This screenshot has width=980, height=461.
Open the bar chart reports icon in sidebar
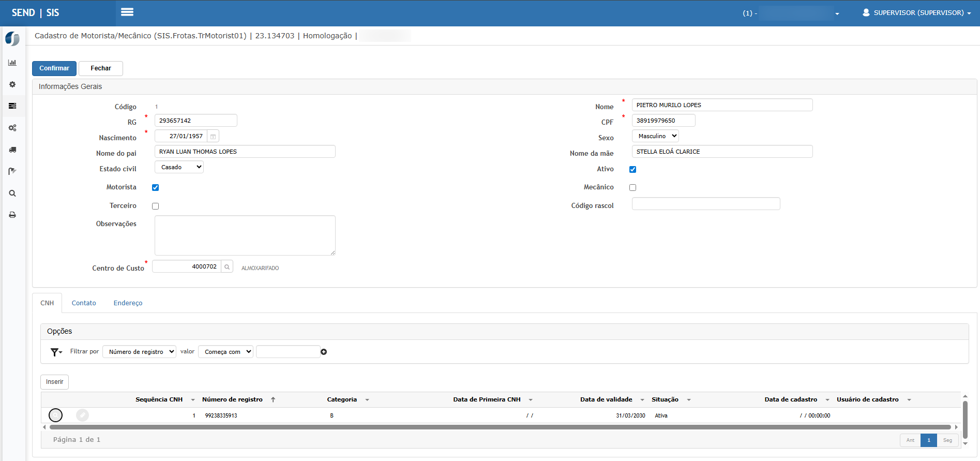tap(12, 63)
